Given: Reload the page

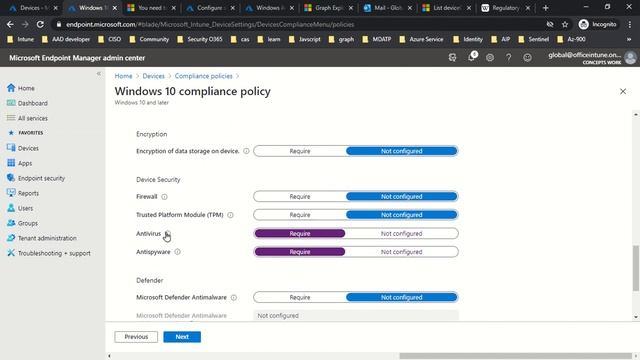Looking at the screenshot, I should point(40,24).
